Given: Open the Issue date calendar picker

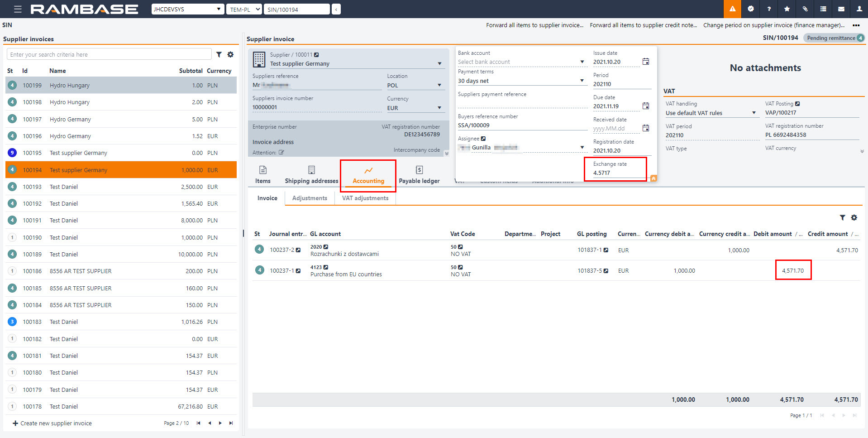Looking at the screenshot, I should coord(646,62).
